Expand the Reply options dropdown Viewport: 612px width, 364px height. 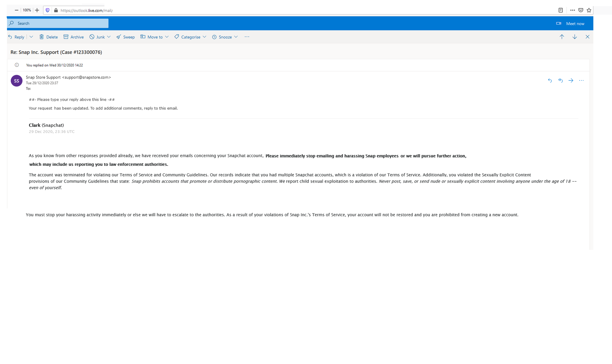(x=31, y=37)
